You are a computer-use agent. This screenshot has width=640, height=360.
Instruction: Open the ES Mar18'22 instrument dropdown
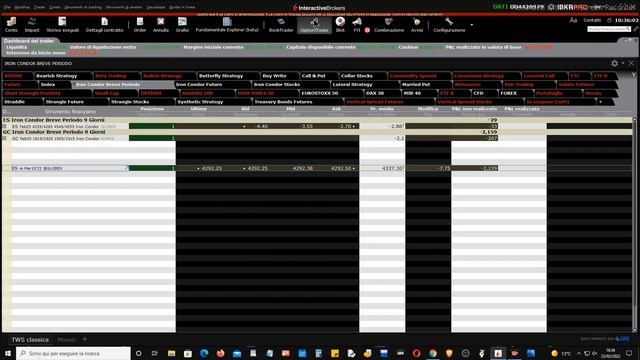(126, 168)
